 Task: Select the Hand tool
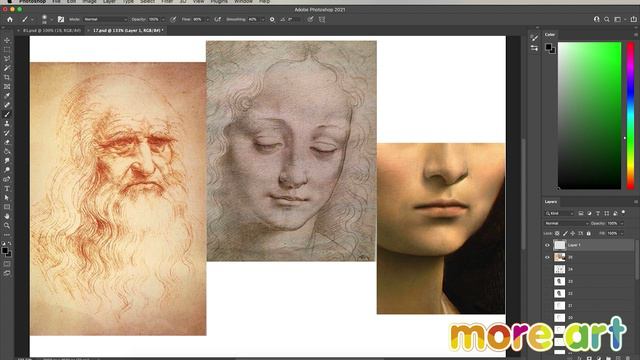pos(7,216)
